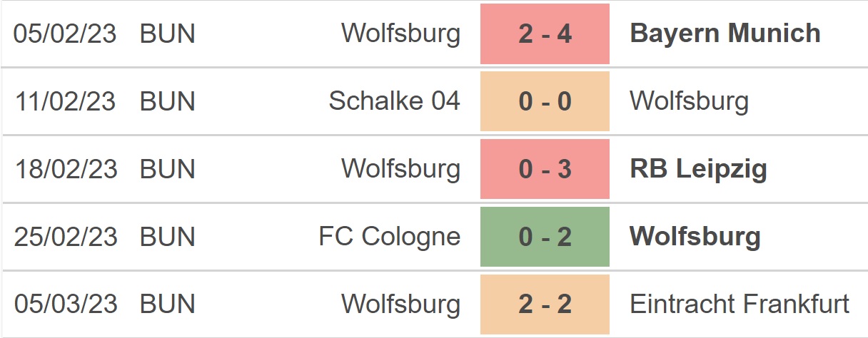Screen dimensions: 868x338
Task: Select the 05/02/23 match date
Action: 65,34
